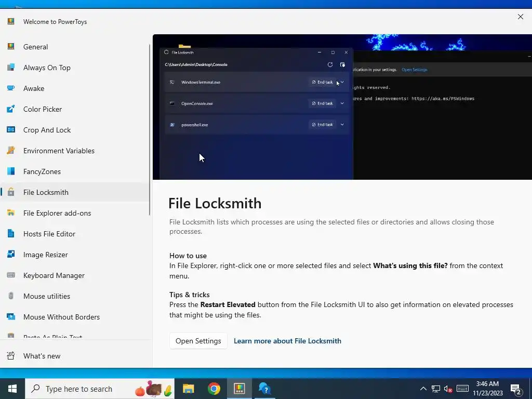Click the Hosts File Editor icon
The image size is (532, 399).
[11, 233]
